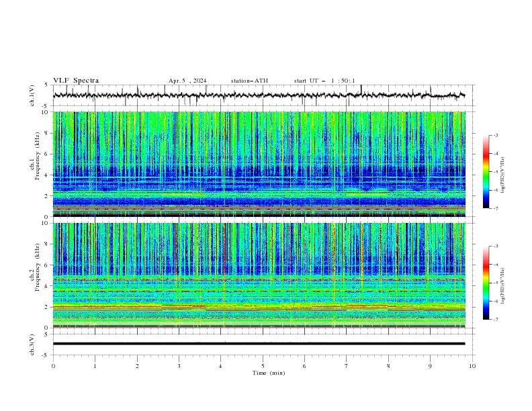Click the 'start UT = 1 : 50: 1' text
Viewport: 532px width, 411px height.
pos(324,81)
